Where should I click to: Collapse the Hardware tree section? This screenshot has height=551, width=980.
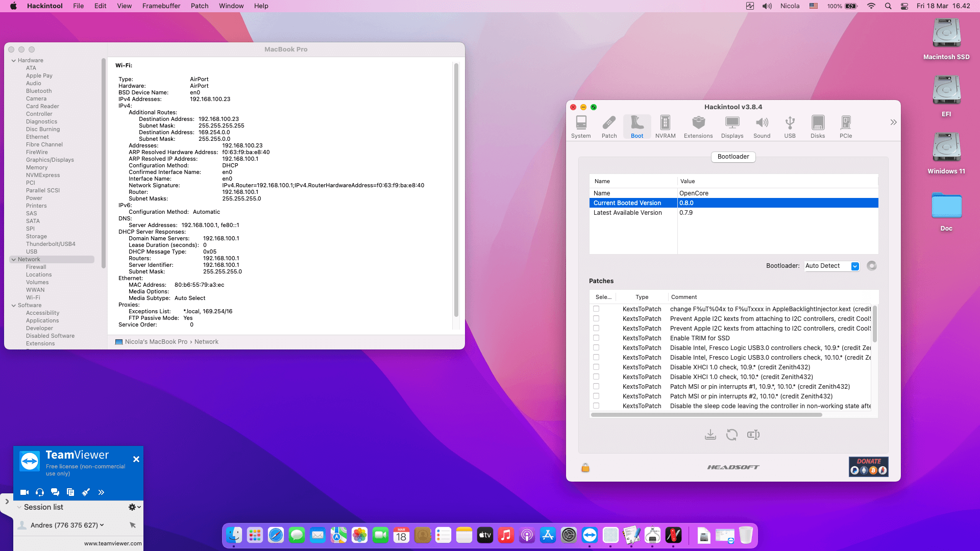coord(14,61)
